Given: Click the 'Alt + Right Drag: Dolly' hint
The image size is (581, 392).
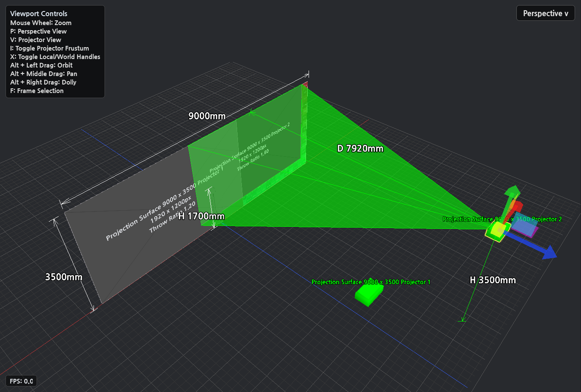Looking at the screenshot, I should coord(43,82).
